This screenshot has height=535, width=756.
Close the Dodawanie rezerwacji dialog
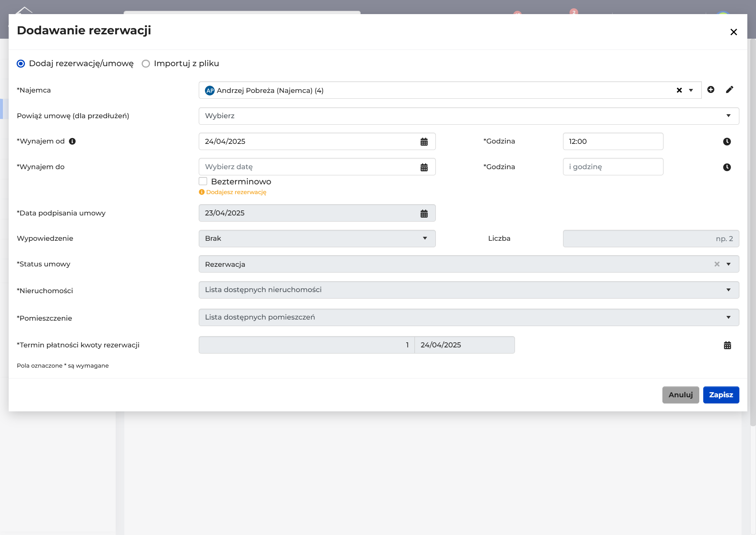[734, 32]
